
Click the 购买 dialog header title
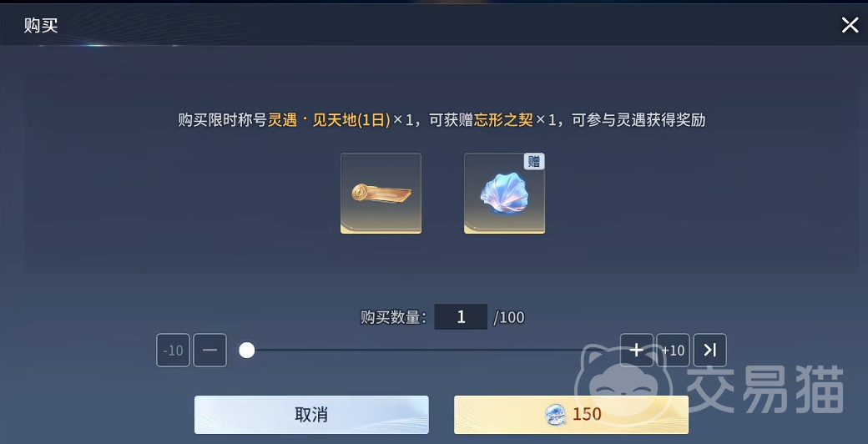click(41, 26)
